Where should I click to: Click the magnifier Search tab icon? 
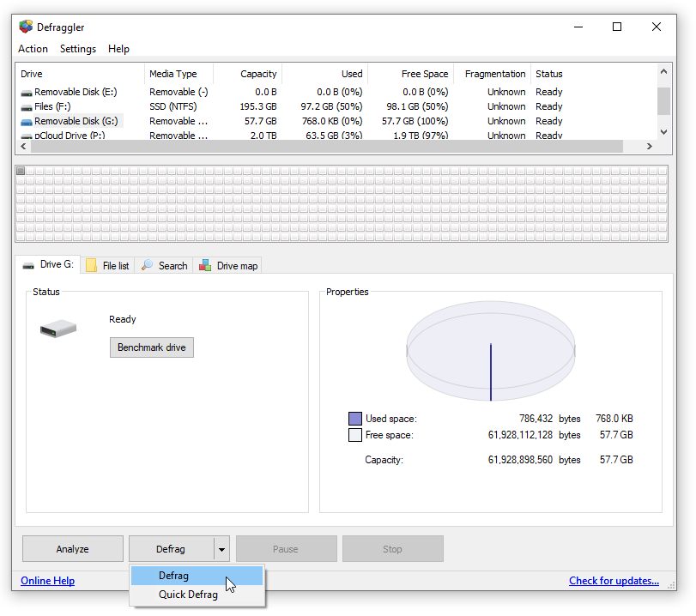coord(147,265)
